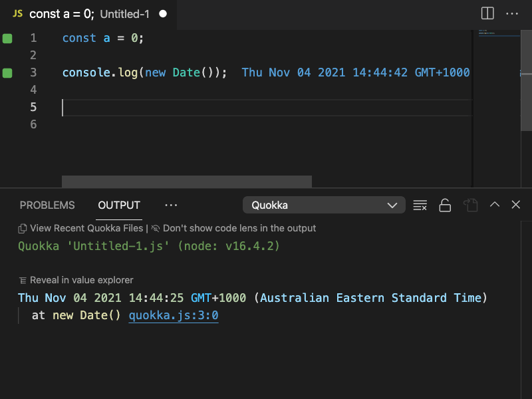Click the output 14:44:25 timestamp line

[253, 298]
